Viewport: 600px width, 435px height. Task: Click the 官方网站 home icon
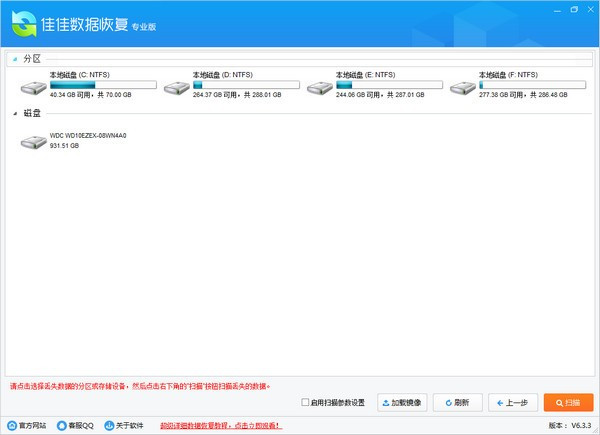tap(12, 425)
